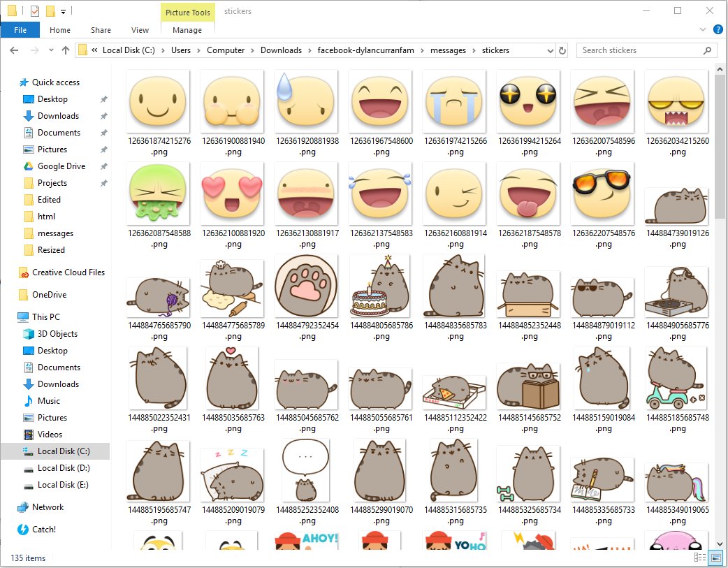Refresh the stickers folder view
This screenshot has height=568, width=728.
562,50
